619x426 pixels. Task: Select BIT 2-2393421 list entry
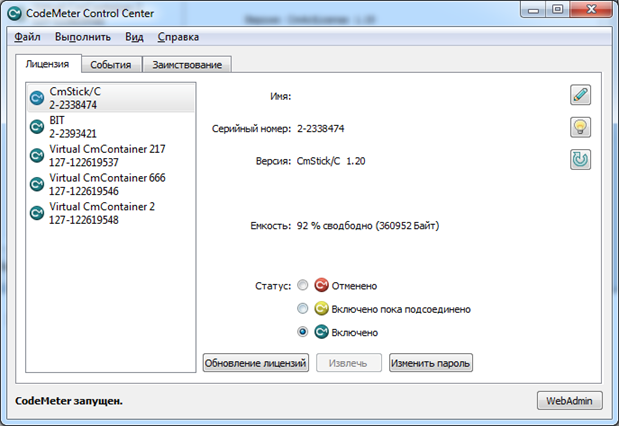tap(111, 127)
